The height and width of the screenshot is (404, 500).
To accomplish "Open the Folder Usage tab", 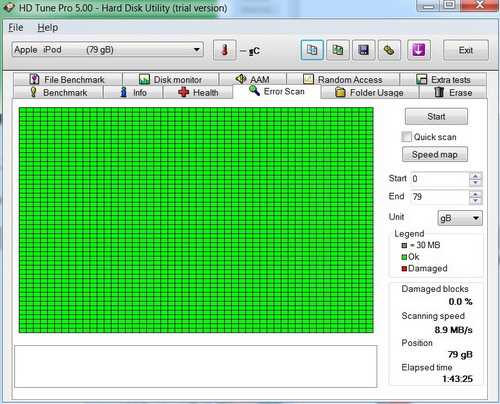I will 369,92.
